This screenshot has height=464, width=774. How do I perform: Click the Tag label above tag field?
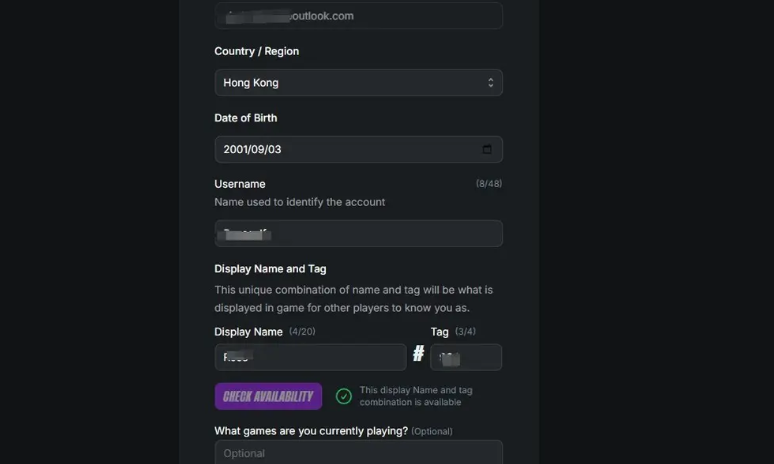pos(439,332)
